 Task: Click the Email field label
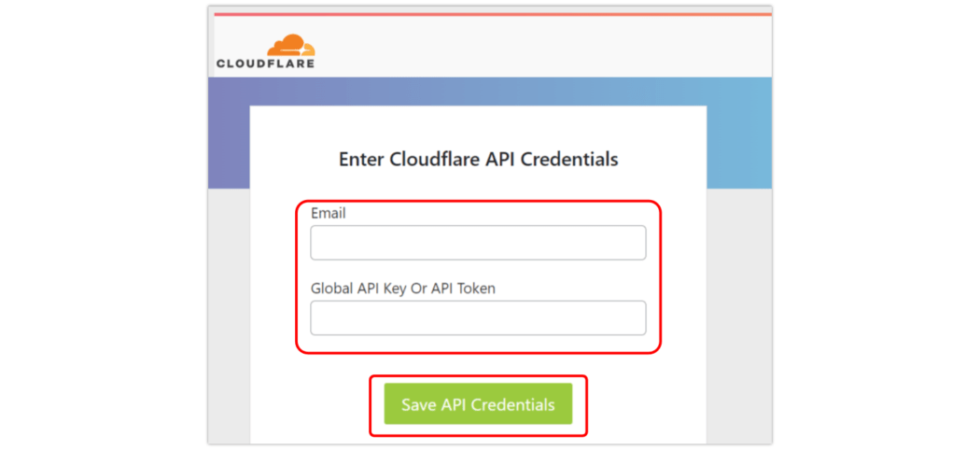pos(329,213)
